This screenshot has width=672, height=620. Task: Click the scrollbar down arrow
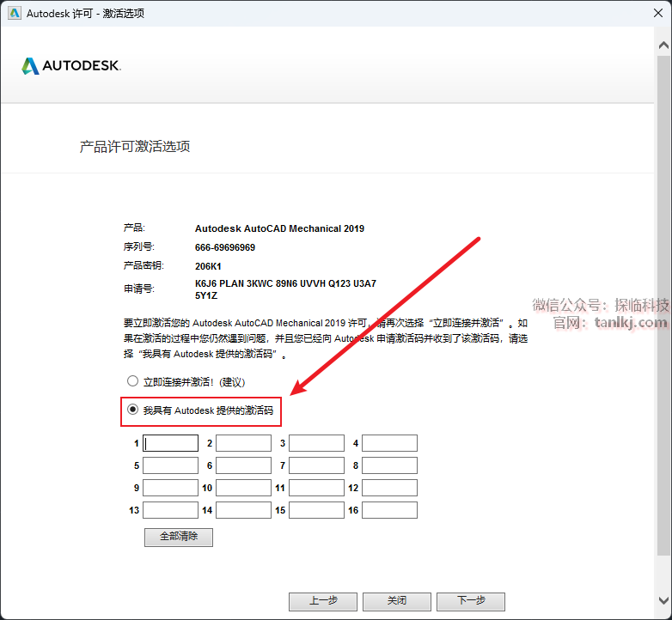663,600
